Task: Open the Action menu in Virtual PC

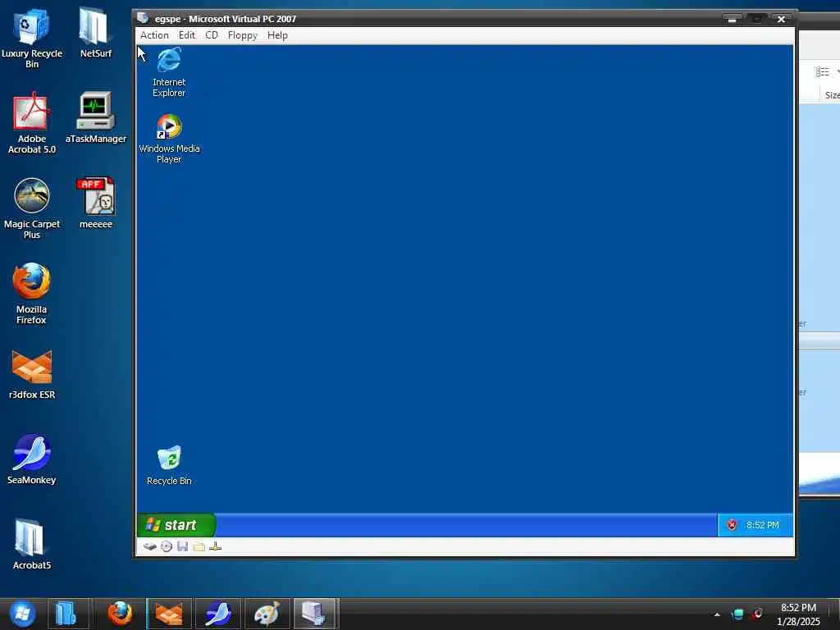Action: 154,35
